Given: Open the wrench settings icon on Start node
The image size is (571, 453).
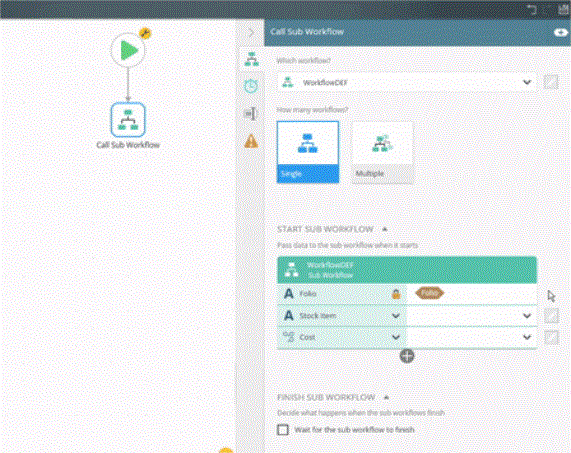Looking at the screenshot, I should click(x=145, y=34).
